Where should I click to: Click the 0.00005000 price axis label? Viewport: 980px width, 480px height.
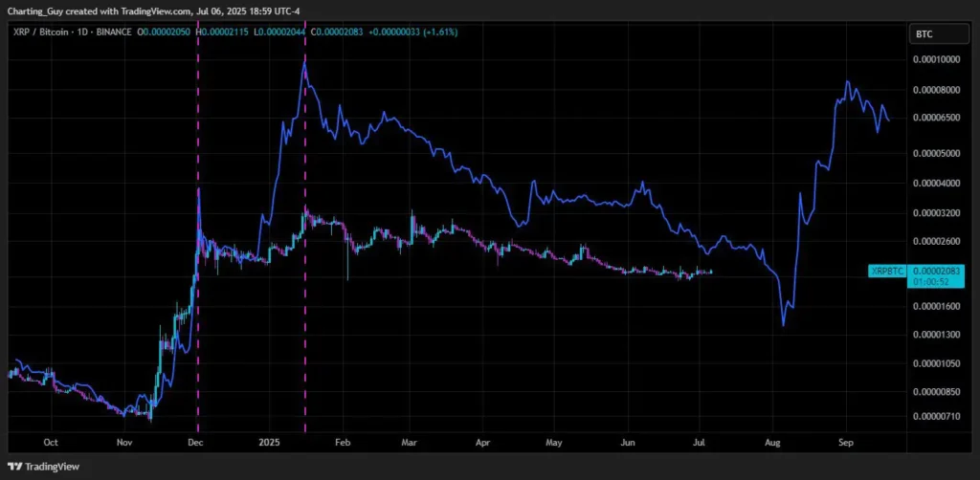point(938,153)
